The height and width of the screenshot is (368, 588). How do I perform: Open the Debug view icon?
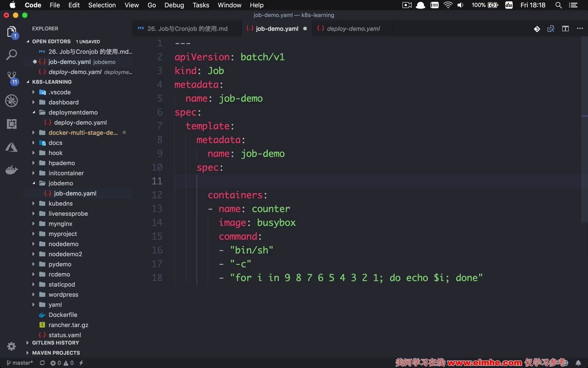click(x=12, y=101)
